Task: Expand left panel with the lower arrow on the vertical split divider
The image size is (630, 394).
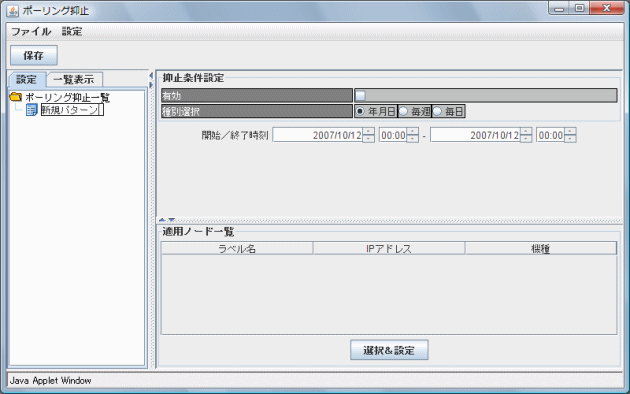Action: (x=151, y=85)
